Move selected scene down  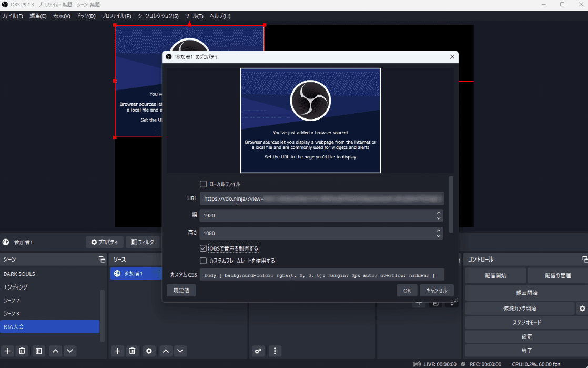[x=70, y=351]
